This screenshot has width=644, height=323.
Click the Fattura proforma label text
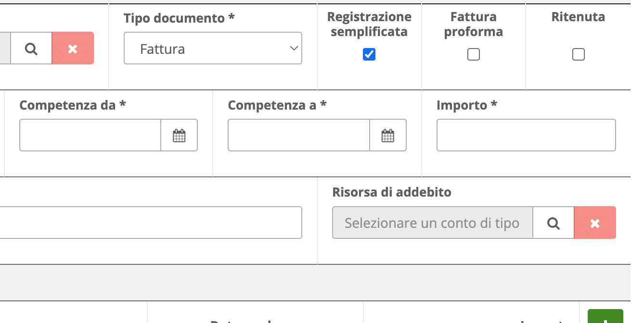474,25
